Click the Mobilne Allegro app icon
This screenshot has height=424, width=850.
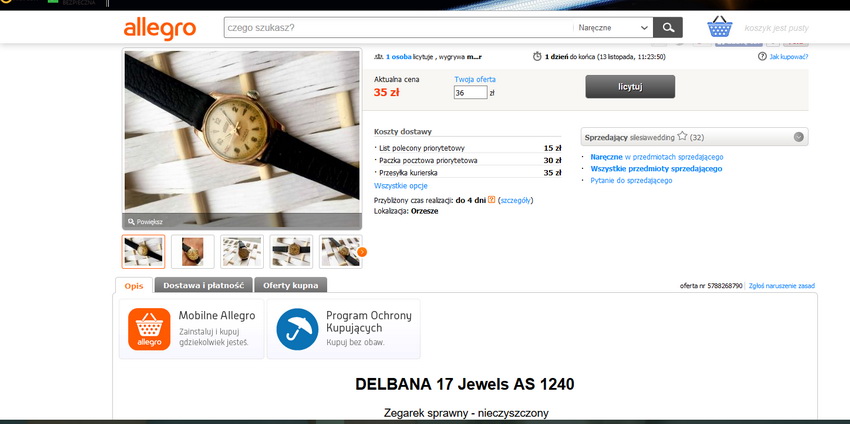point(149,329)
